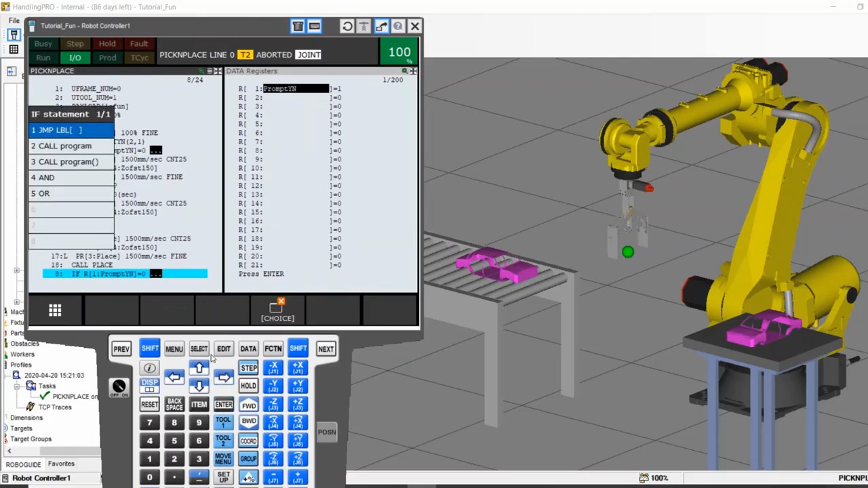Toggle the teach pendant OFF/ON switch
This screenshot has width=868, height=488.
point(119,387)
